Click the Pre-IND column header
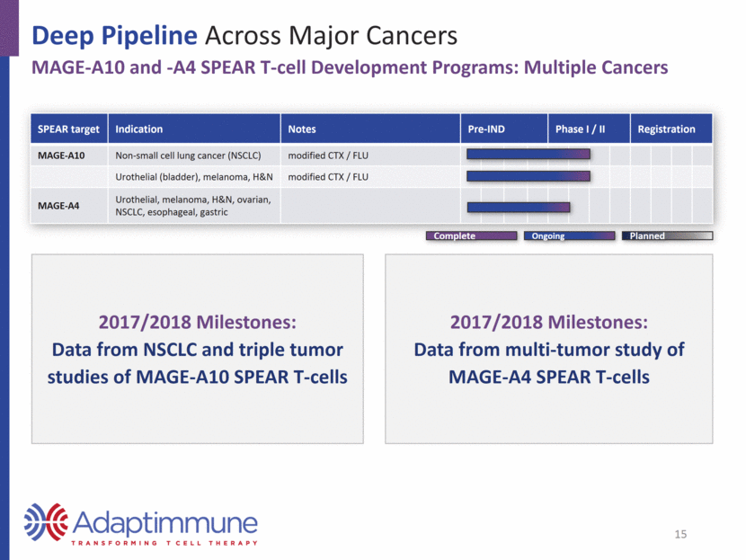The width and height of the screenshot is (746, 560). pyautogui.click(x=504, y=129)
